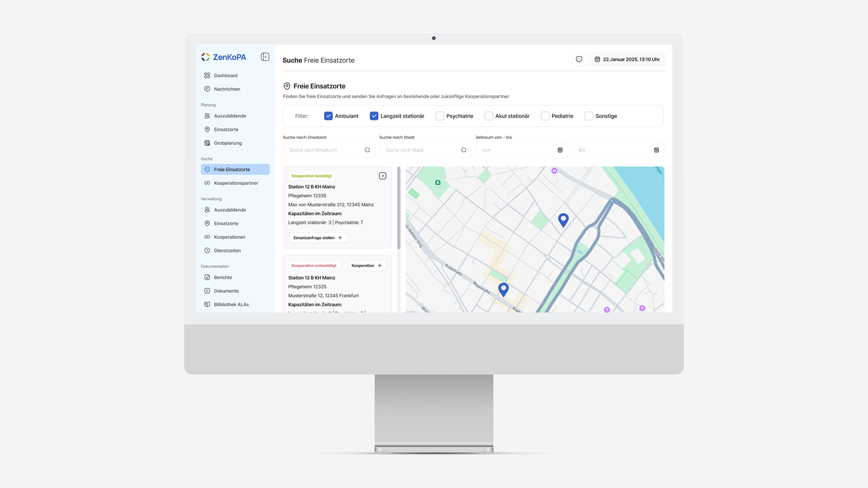This screenshot has height=488, width=868.
Task: Enable the Sonstige filter
Action: [x=589, y=116]
